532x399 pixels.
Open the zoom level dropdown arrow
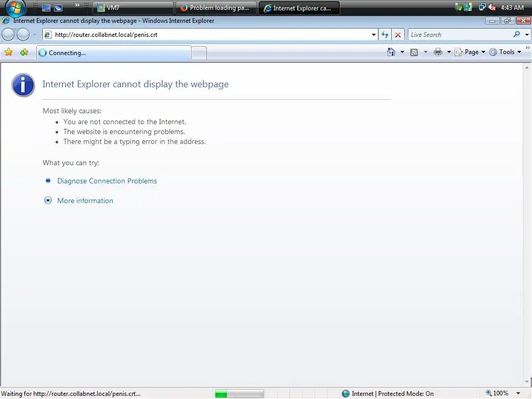click(x=518, y=394)
